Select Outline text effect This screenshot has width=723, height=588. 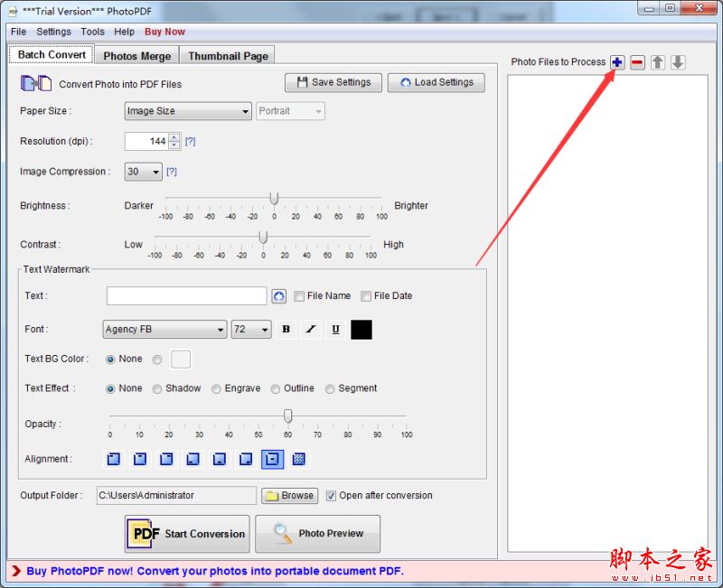point(276,389)
